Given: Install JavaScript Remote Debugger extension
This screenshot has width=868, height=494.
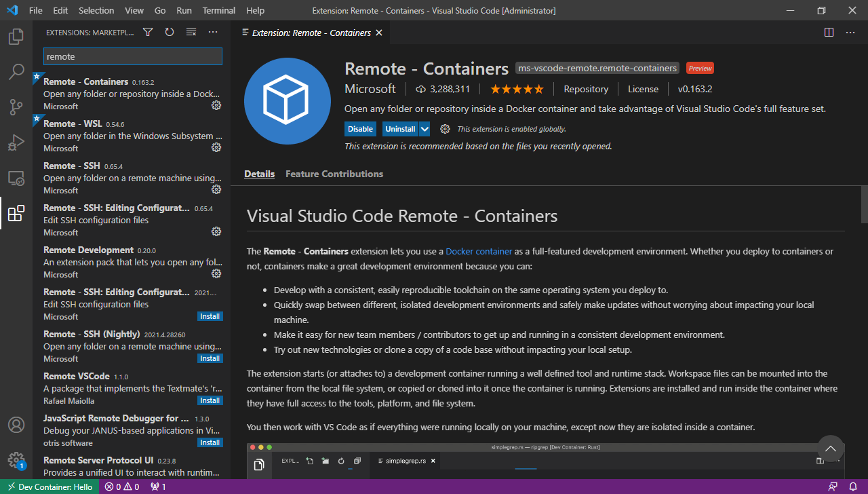Looking at the screenshot, I should (x=210, y=442).
